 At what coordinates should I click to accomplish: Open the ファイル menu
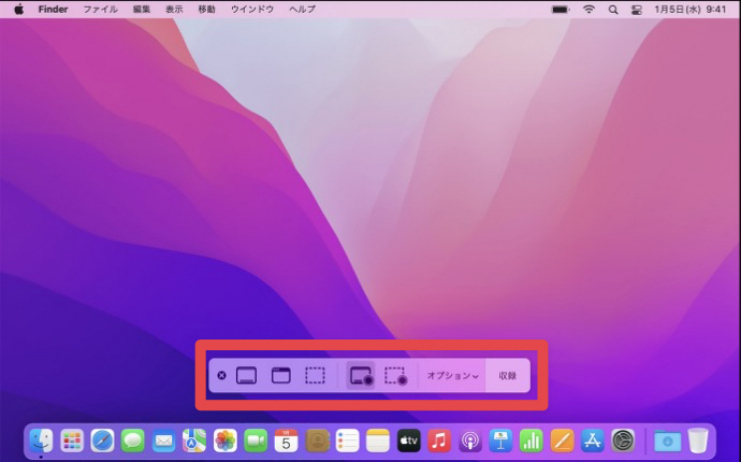(x=100, y=9)
